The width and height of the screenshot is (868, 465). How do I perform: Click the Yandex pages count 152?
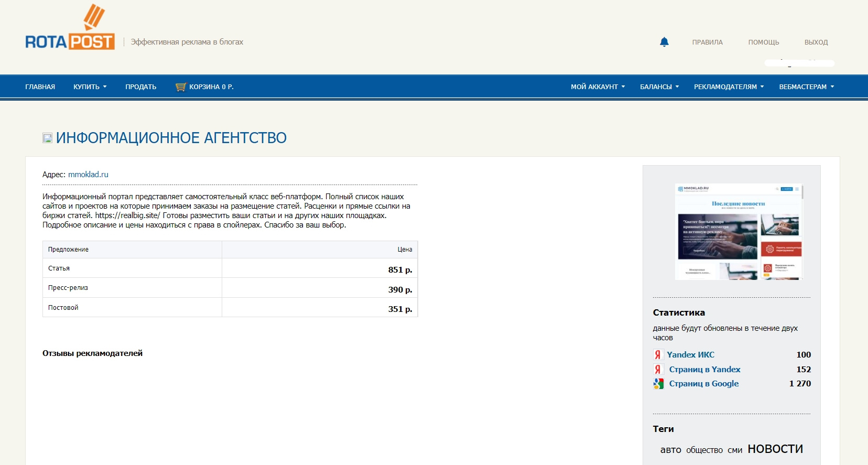[x=804, y=370]
